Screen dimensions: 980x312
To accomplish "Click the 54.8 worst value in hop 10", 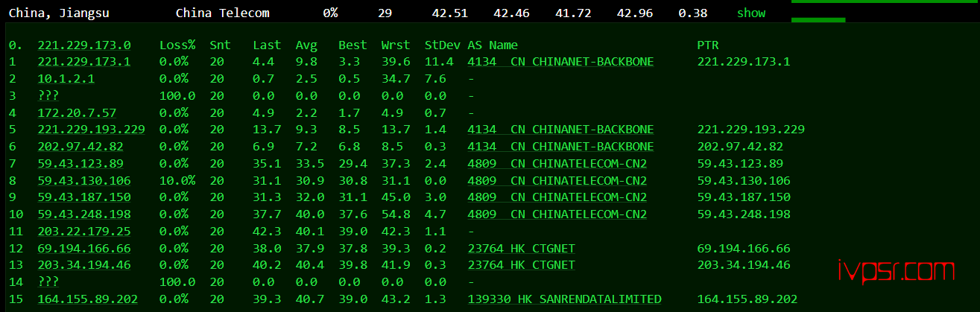I will coord(395,214).
